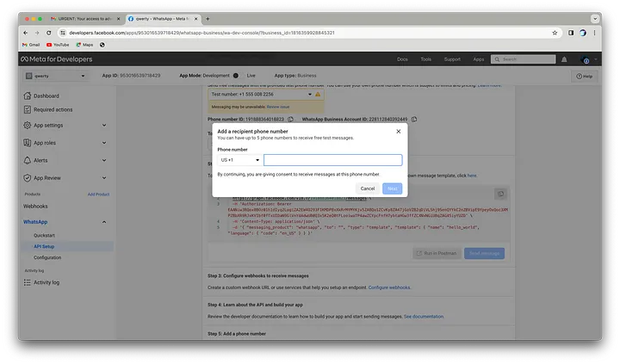Click Cancel in the dialog
620x364 pixels.
368,188
